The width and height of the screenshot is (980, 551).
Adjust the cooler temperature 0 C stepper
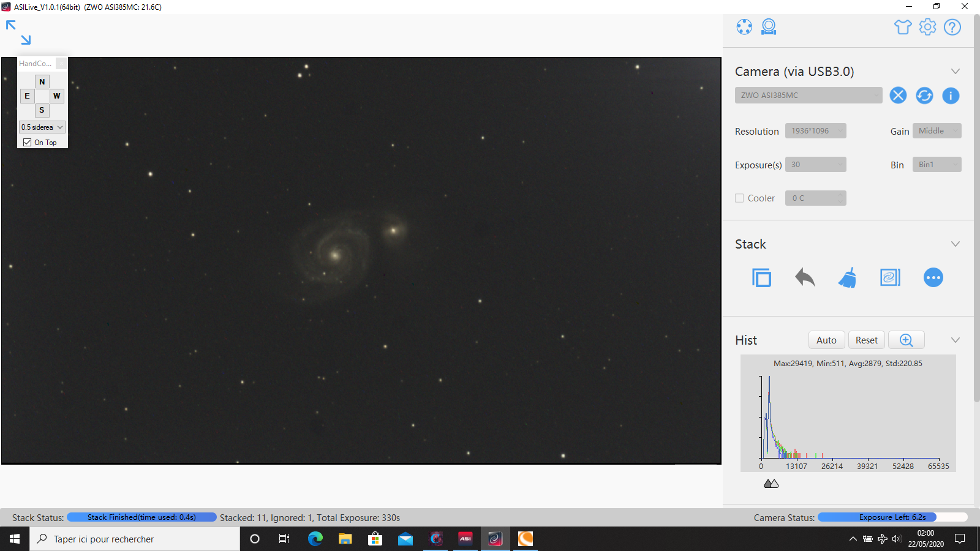[x=816, y=198]
